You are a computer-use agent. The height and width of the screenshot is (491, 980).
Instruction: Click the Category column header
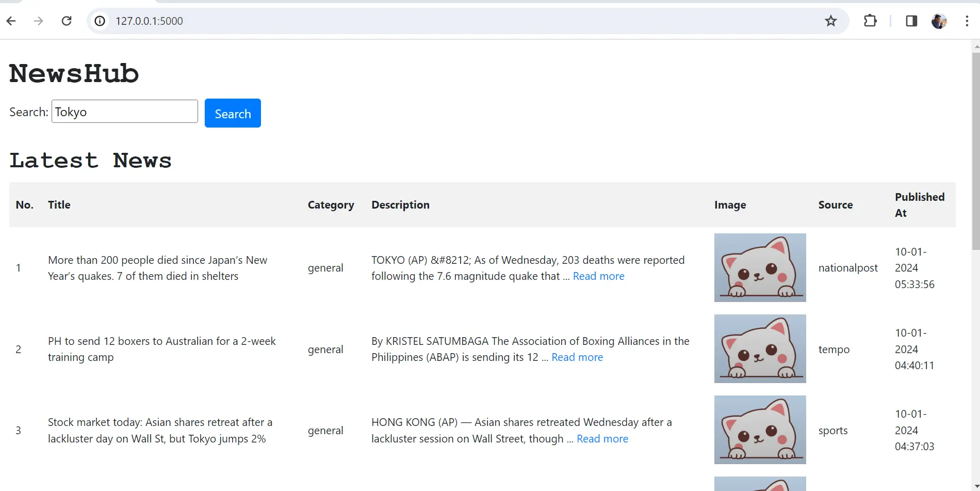[331, 205]
